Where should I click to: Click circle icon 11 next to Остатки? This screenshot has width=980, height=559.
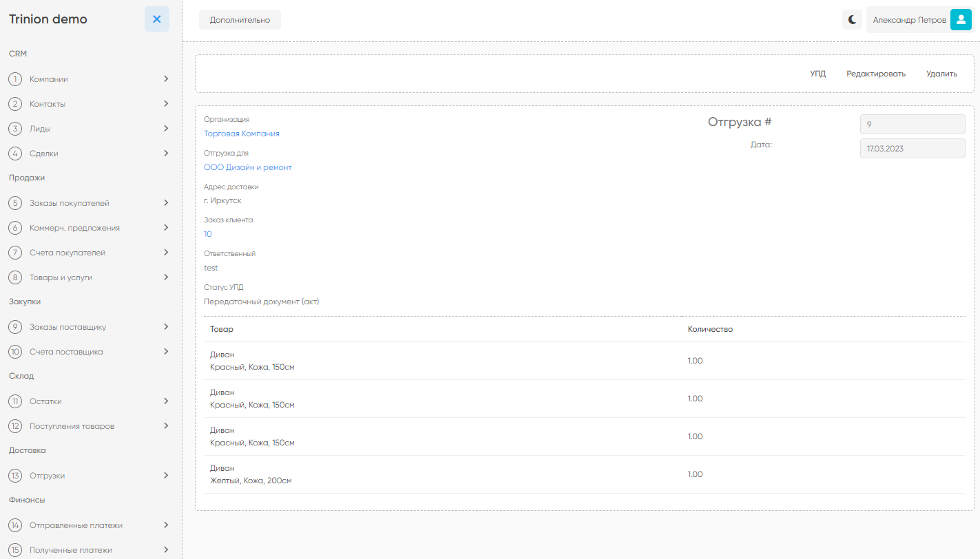point(15,401)
